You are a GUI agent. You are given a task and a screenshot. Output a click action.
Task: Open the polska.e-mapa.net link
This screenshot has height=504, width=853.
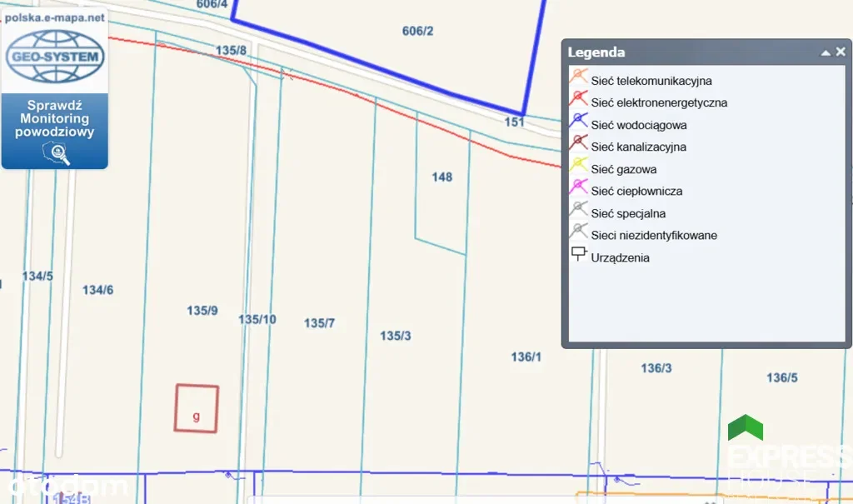click(55, 16)
